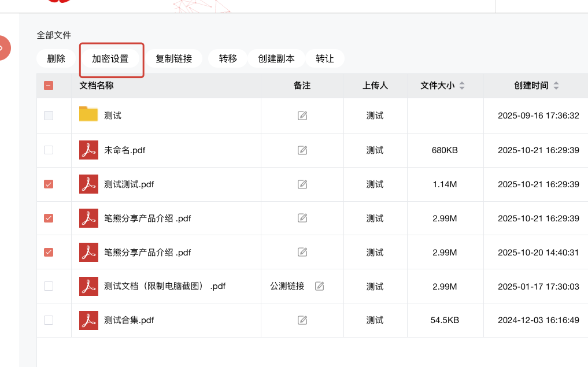Uncheck the checkbox for 测试测试.pdf

(49, 184)
